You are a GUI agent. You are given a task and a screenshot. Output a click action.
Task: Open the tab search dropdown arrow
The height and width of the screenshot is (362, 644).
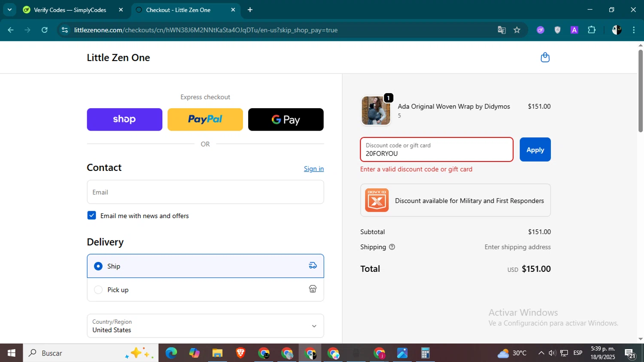coord(9,10)
